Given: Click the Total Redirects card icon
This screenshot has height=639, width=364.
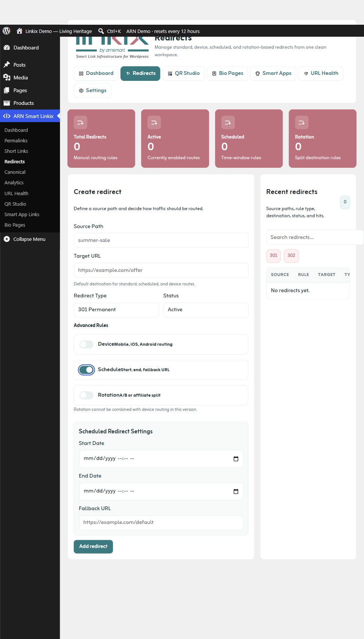Looking at the screenshot, I should (x=80, y=122).
